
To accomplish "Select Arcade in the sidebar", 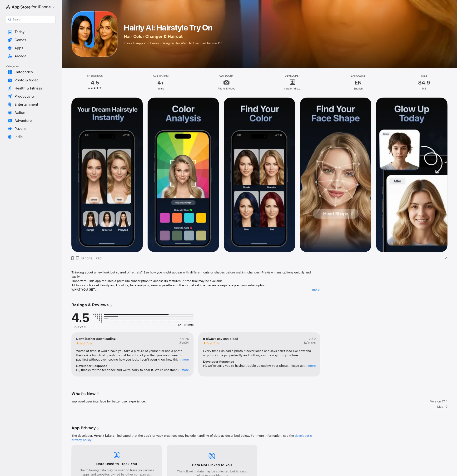I will tap(20, 56).
